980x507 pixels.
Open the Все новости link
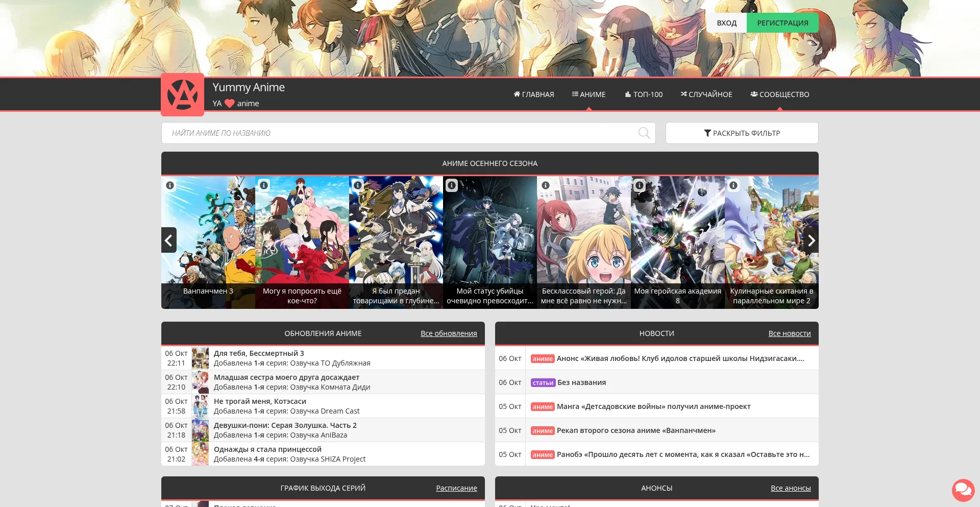click(789, 333)
